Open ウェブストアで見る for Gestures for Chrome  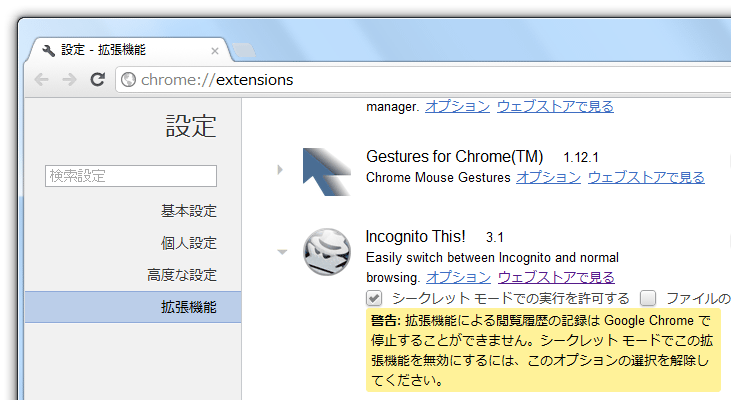[646, 177]
